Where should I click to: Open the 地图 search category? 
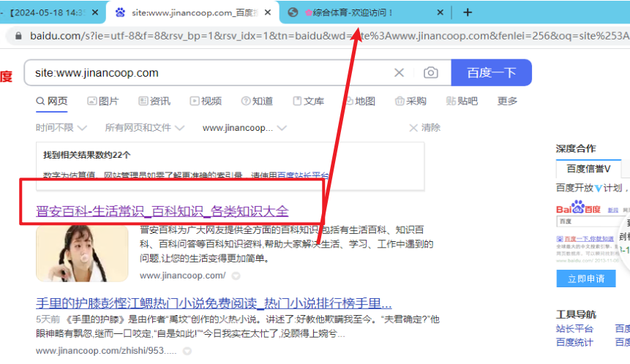click(358, 101)
